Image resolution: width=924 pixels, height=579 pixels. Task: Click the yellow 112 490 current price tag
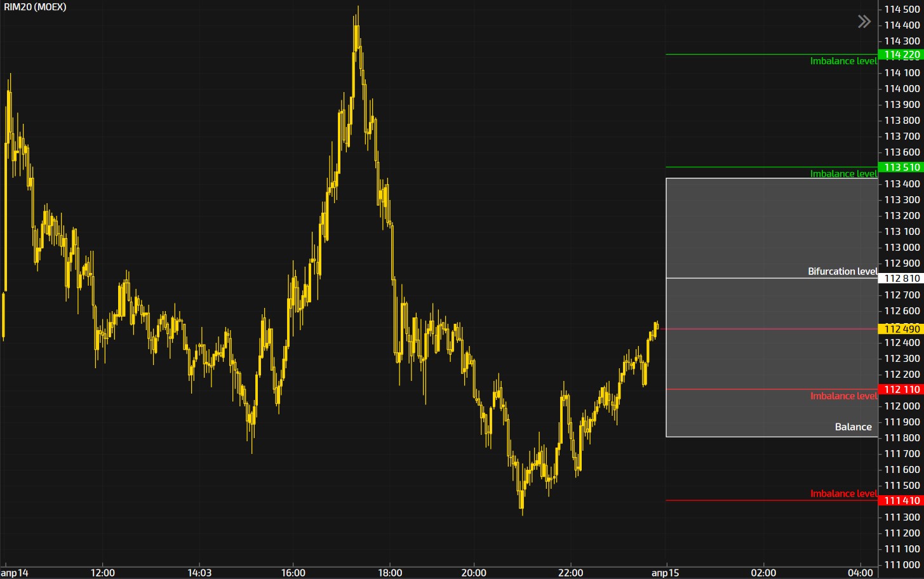[x=901, y=329]
